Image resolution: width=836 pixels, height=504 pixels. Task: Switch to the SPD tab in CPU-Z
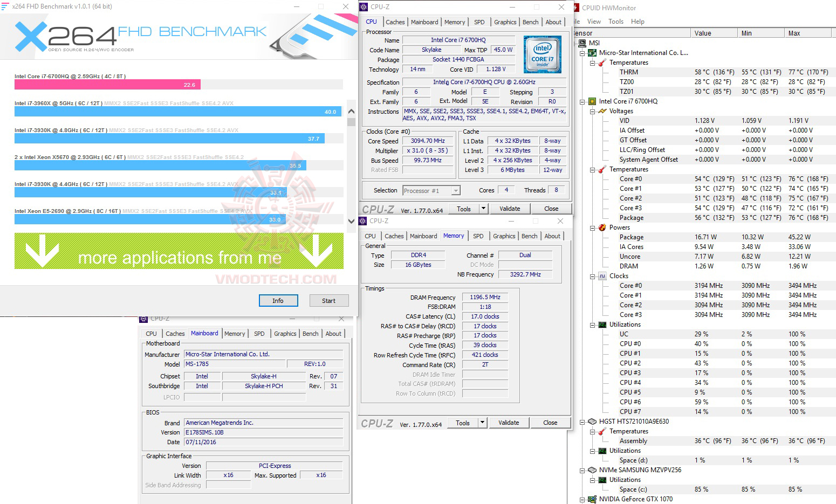[x=479, y=22]
